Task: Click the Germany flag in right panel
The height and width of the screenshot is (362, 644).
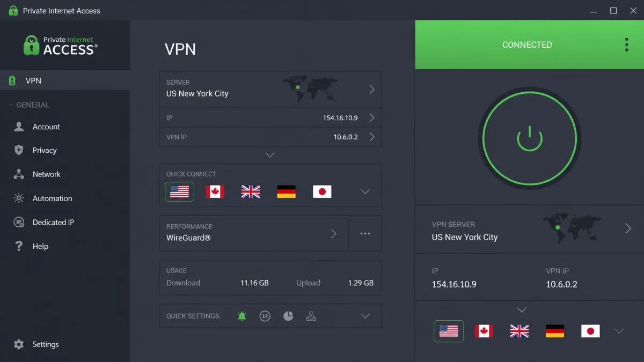Action: tap(555, 331)
